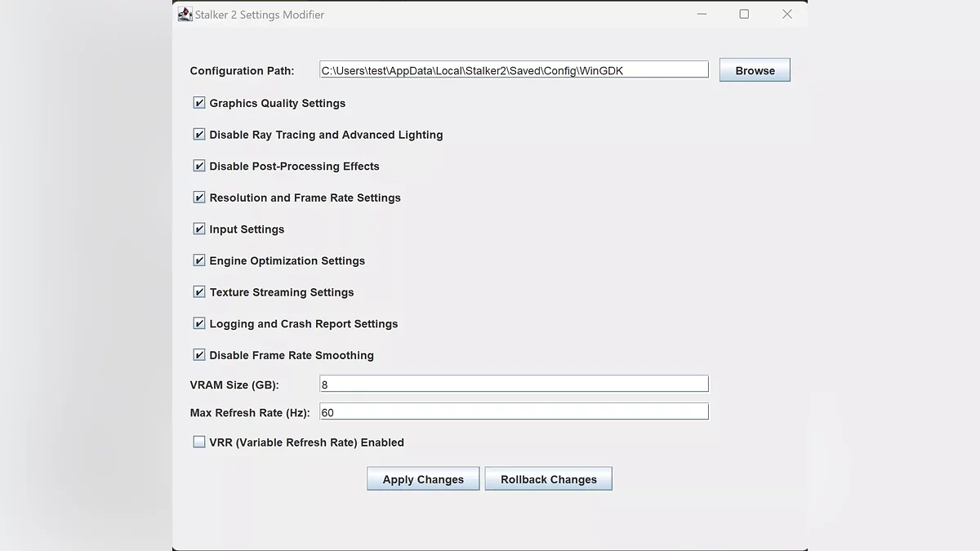Toggle Disable Ray Tracing and Advanced Lighting
The image size is (980, 551).
pos(199,135)
